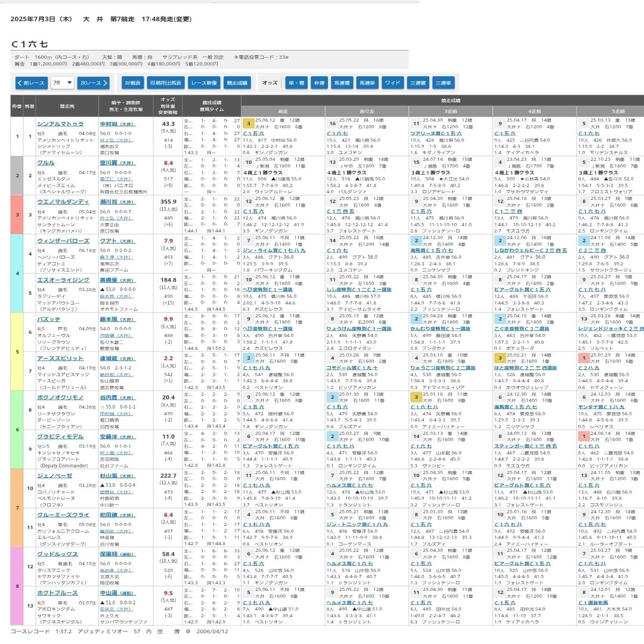Open horse クルーミーズクライ profile link
Image resolution: width=644 pixels, height=644 pixels.
point(63,515)
